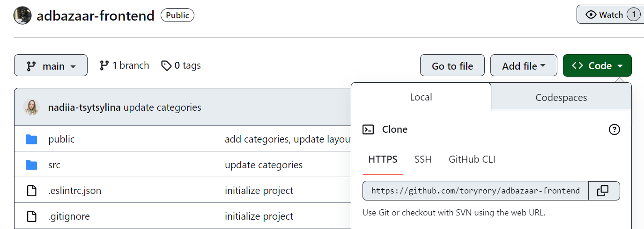Open the main branch dropdown

[51, 65]
